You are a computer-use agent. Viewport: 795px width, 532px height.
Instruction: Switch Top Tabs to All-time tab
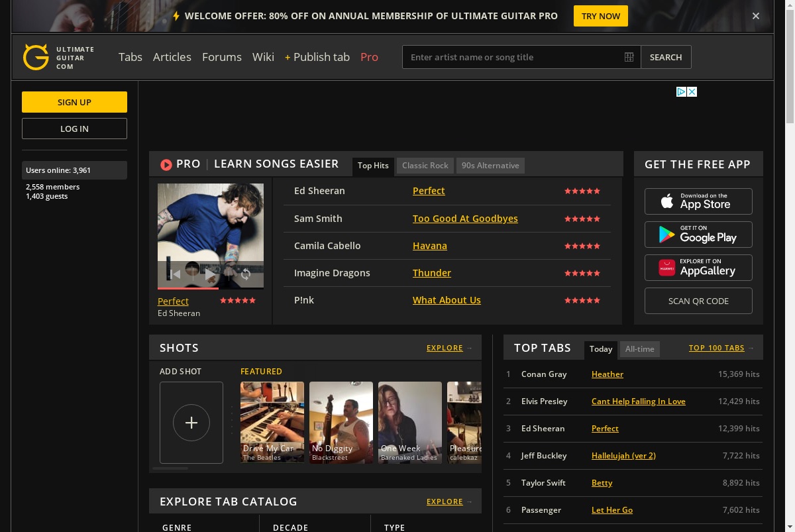pos(640,349)
